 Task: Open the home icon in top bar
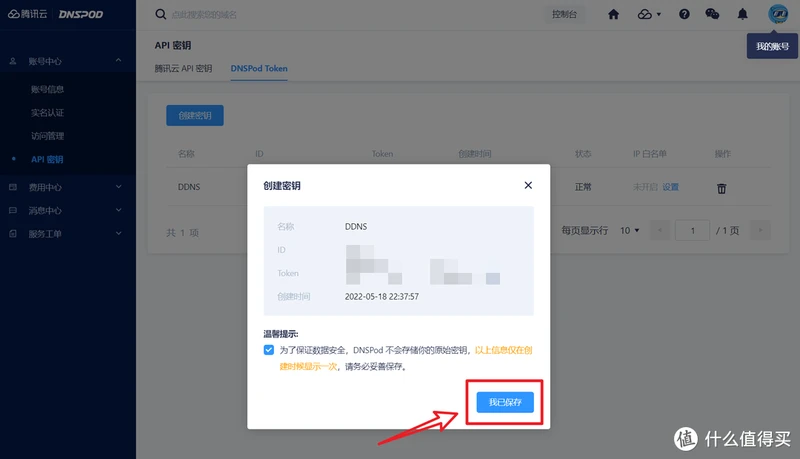613,14
